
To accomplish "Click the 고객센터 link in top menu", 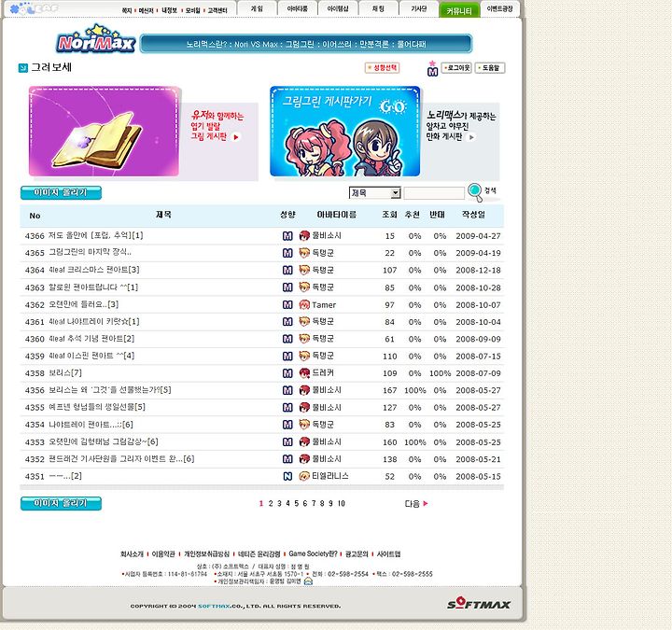I will click(x=217, y=10).
